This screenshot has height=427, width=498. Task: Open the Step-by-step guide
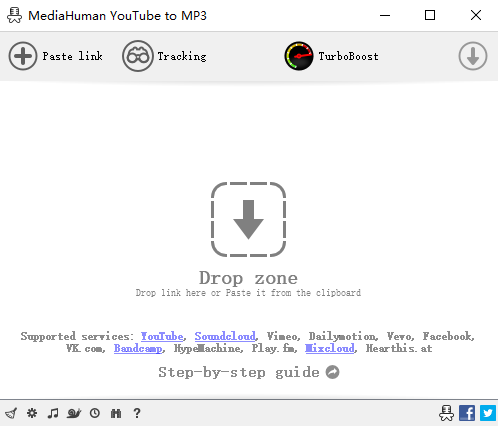tap(239, 372)
